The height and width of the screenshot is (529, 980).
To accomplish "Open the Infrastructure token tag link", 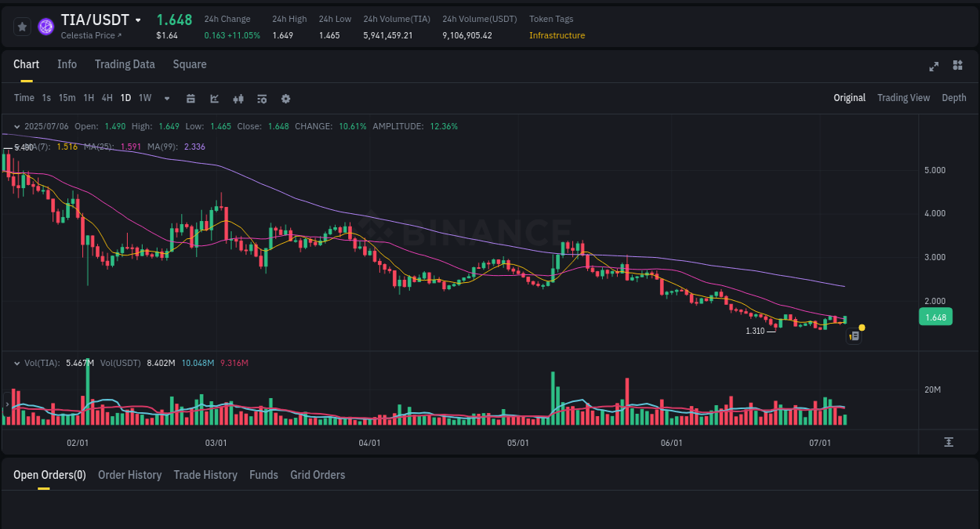I will point(557,35).
